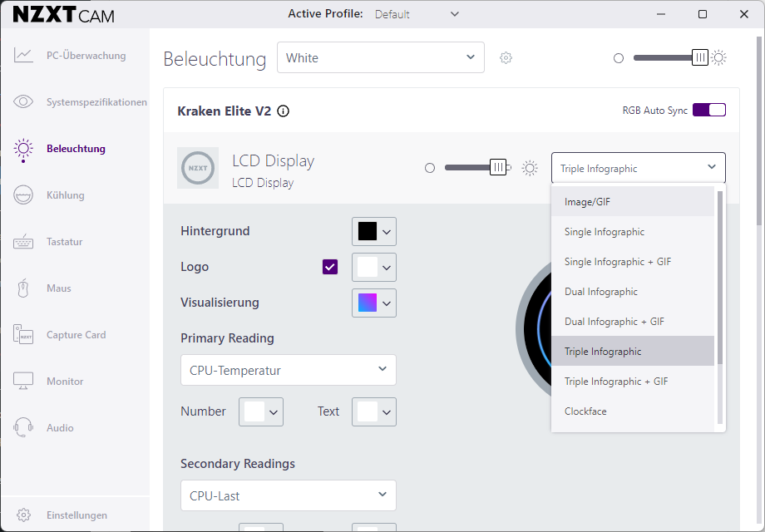Open the Hintergrund black color swatch
Screen dimensions: 765x532
[368, 231]
